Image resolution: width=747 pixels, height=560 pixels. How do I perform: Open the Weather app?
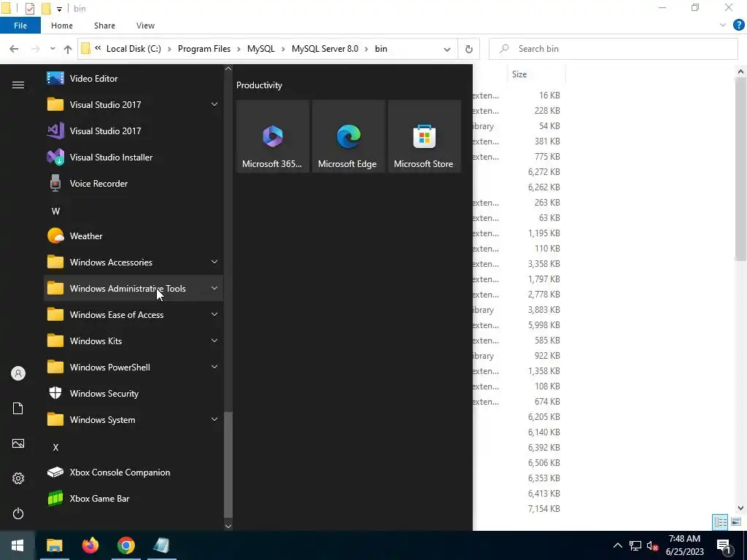point(133,236)
